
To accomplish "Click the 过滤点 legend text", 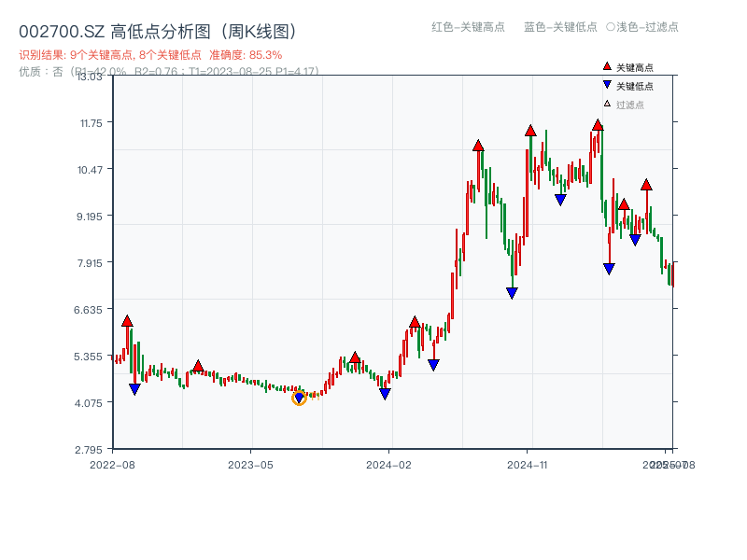I will (x=629, y=105).
